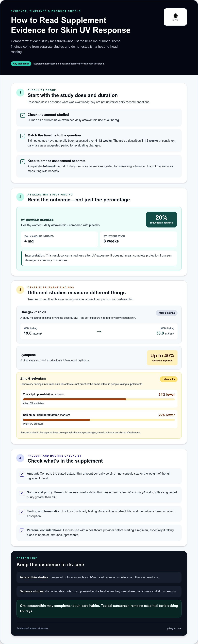Click the Yahreah logo in the header
Screen dimensions: 198x644
tap(175, 17)
